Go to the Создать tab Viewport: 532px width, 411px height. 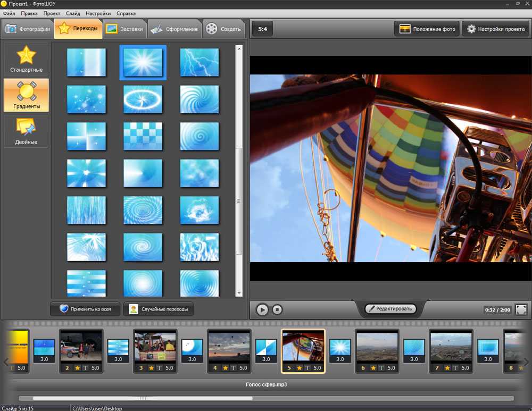224,29
